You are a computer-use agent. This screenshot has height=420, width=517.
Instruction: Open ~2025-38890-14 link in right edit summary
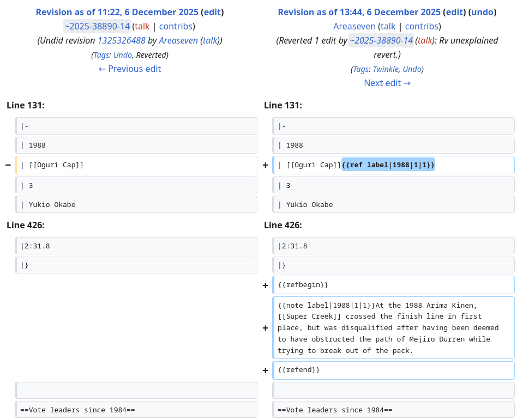[381, 40]
